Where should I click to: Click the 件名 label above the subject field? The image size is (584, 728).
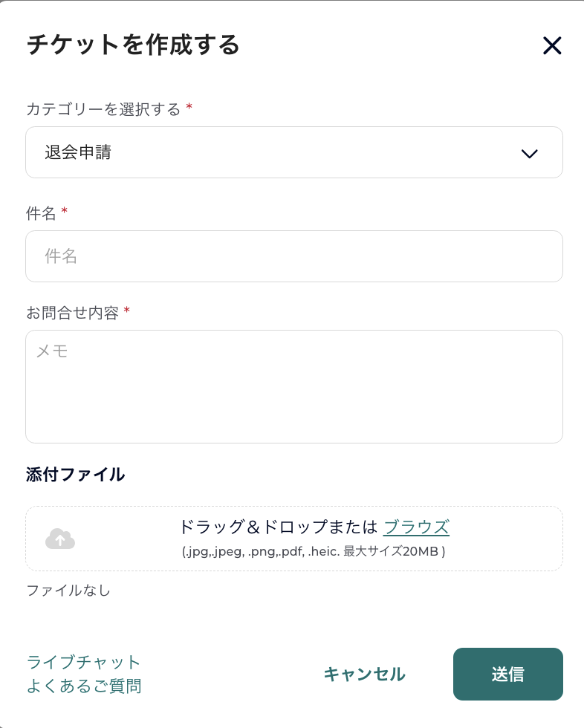(41, 213)
